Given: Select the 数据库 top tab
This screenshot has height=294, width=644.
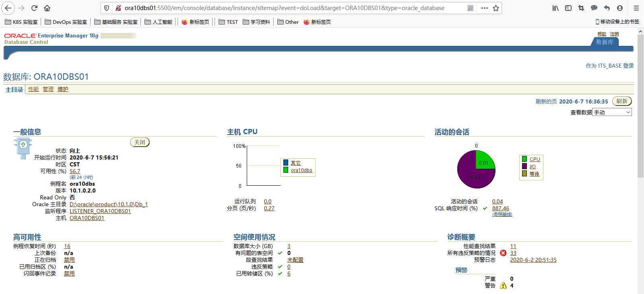Looking at the screenshot, I should (605, 42).
